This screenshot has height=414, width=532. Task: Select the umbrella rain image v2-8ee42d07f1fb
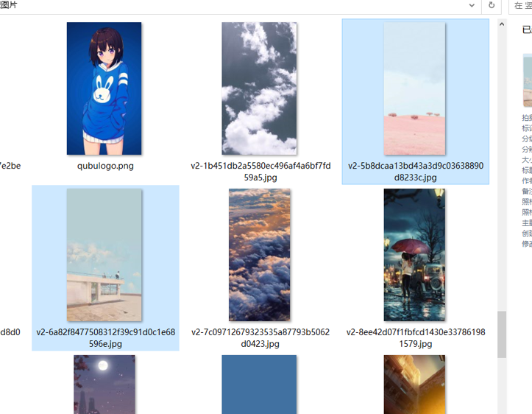click(x=414, y=255)
